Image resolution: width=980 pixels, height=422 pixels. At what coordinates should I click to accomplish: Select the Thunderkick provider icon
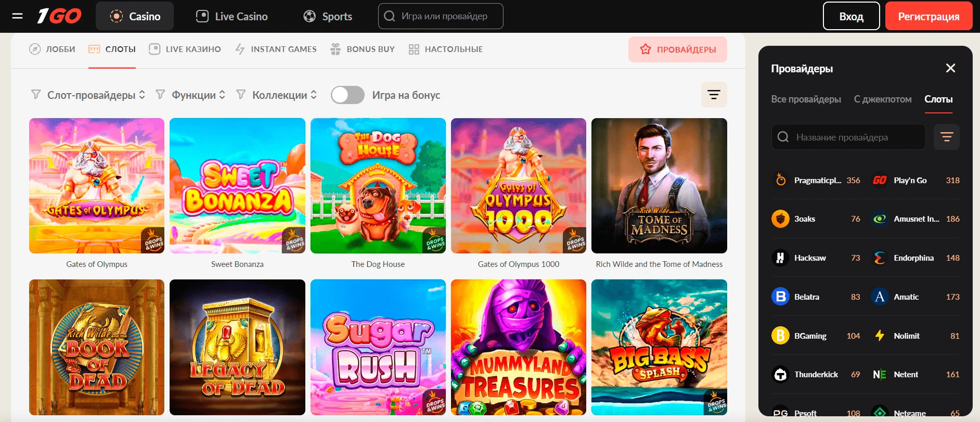pos(780,375)
